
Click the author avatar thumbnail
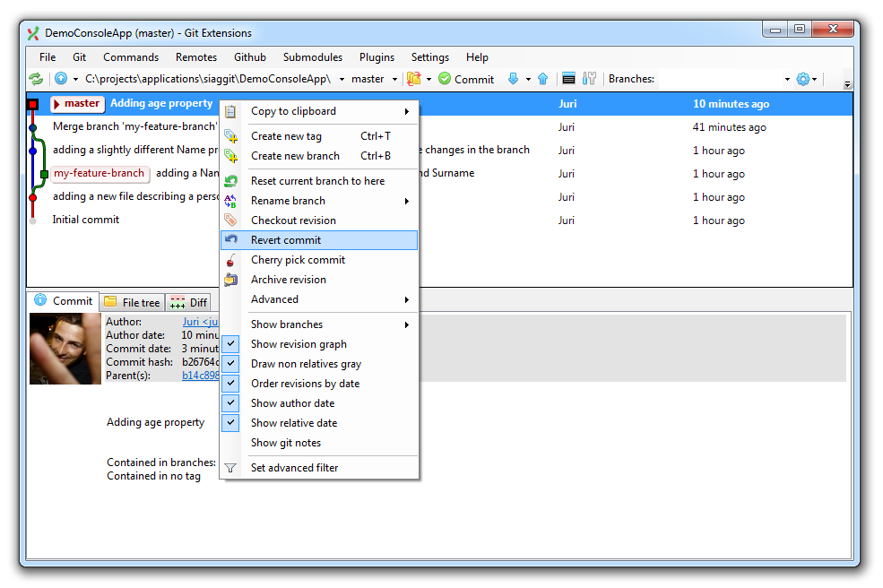click(x=65, y=349)
